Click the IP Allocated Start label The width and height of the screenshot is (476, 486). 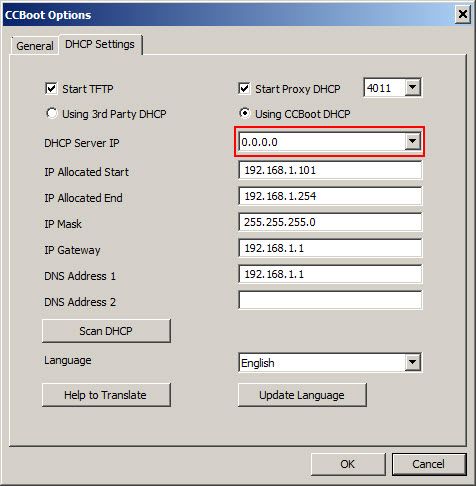(87, 172)
